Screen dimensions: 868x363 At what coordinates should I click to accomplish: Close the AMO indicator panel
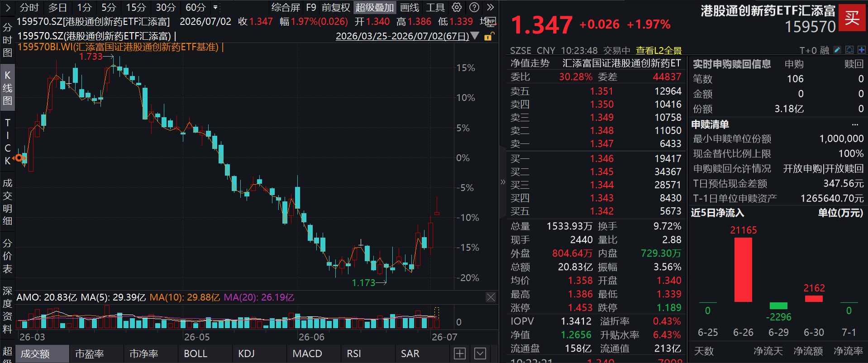[491, 297]
